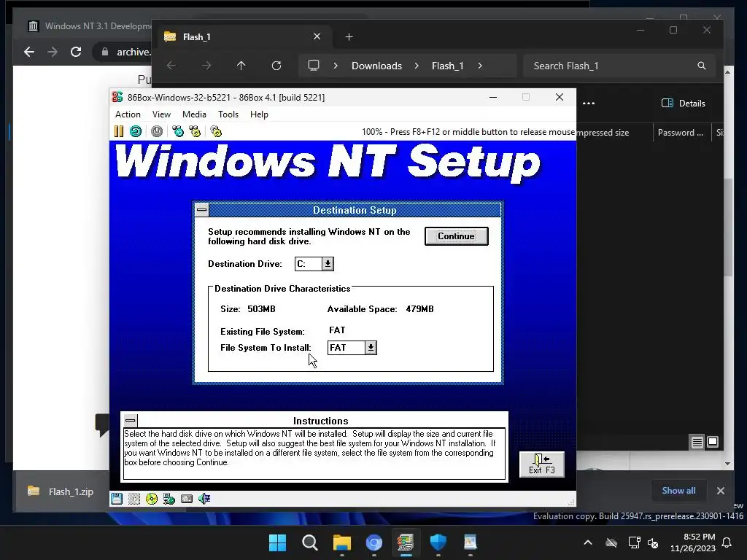
Task: Switch to the Flash_1 tab in Explorer
Action: tap(243, 36)
